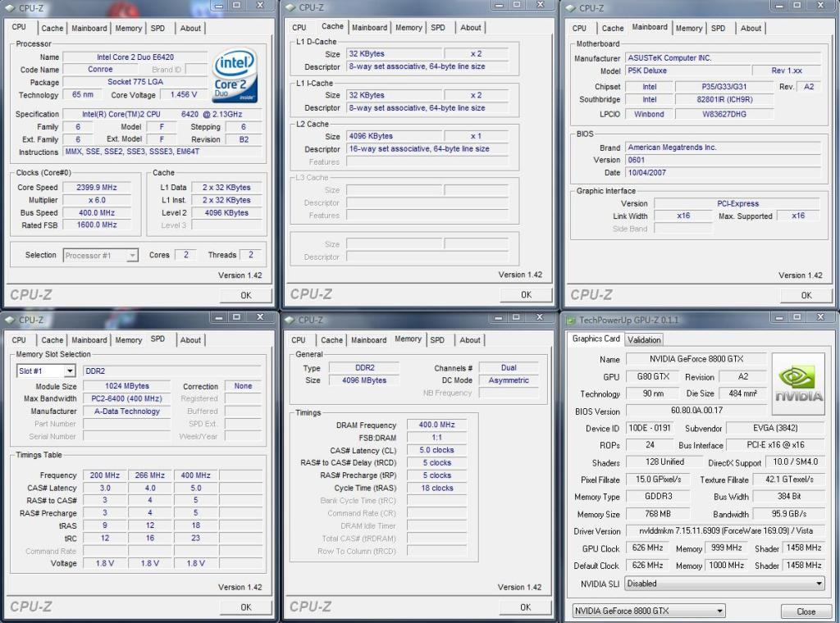Click the GPU-Z title bar icon
840x623 pixels.
[570, 320]
